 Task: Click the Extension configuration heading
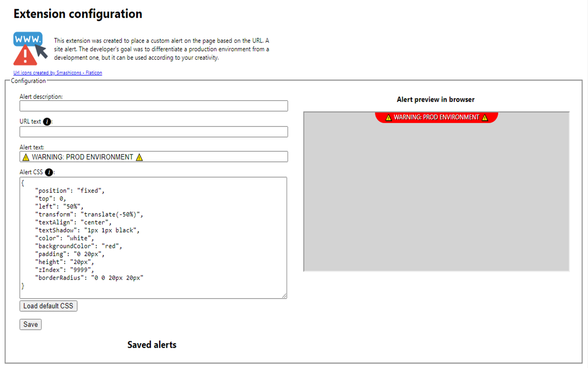(x=77, y=14)
